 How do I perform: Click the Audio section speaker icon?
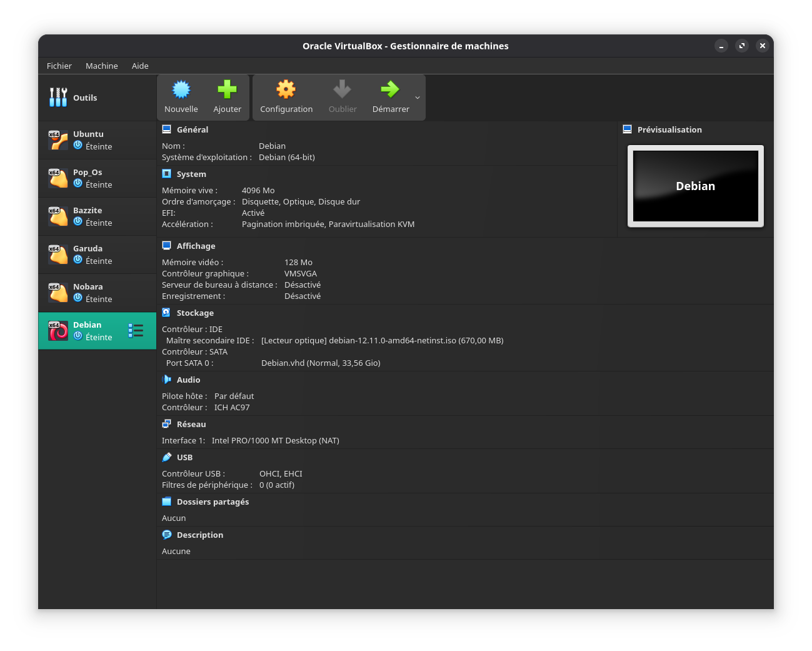[x=166, y=380]
